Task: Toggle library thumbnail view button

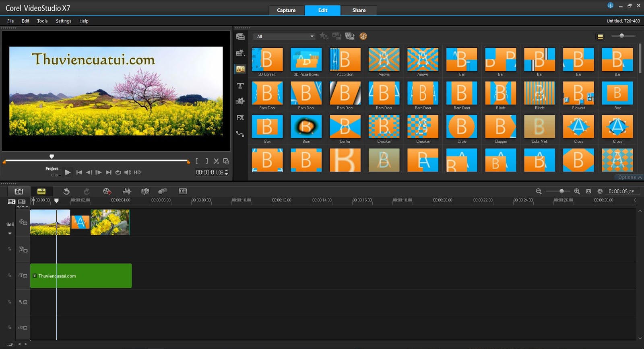Action: tap(600, 37)
